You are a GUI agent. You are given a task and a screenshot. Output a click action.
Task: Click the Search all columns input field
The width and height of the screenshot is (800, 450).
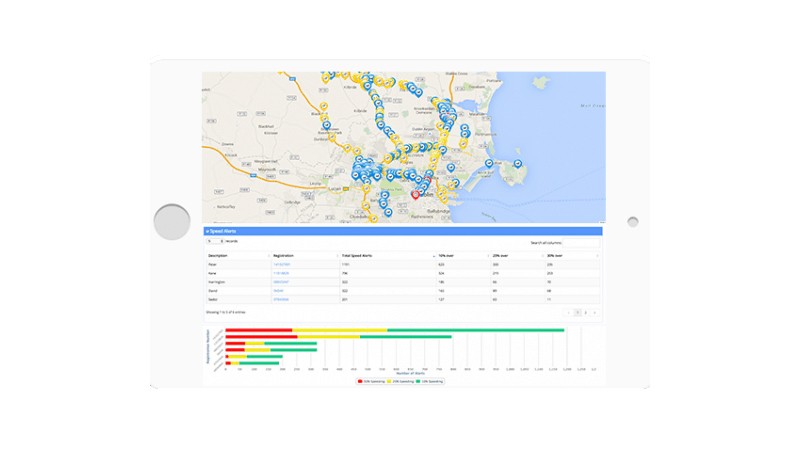point(581,242)
